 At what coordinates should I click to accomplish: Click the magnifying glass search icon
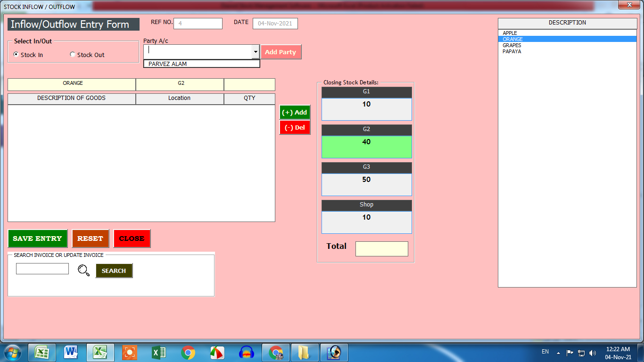[83, 270]
